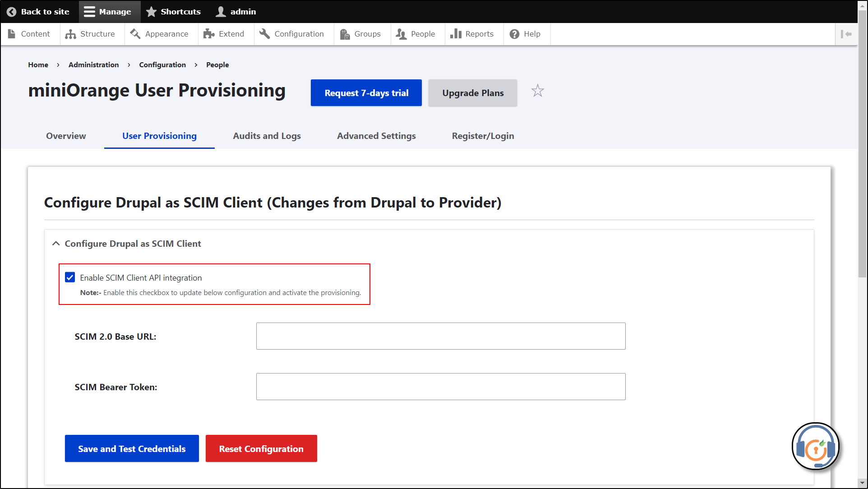This screenshot has width=868, height=489.
Task: Click the admin user icon
Action: (x=221, y=12)
